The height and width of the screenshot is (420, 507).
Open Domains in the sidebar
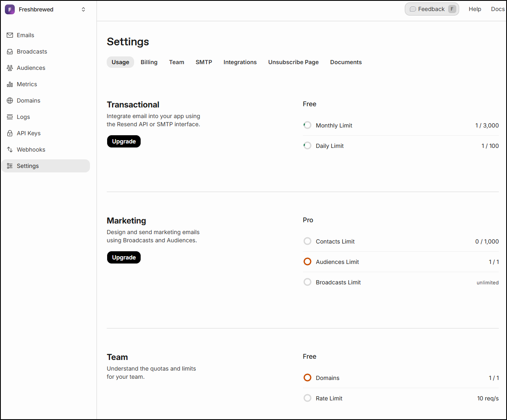(x=46, y=101)
